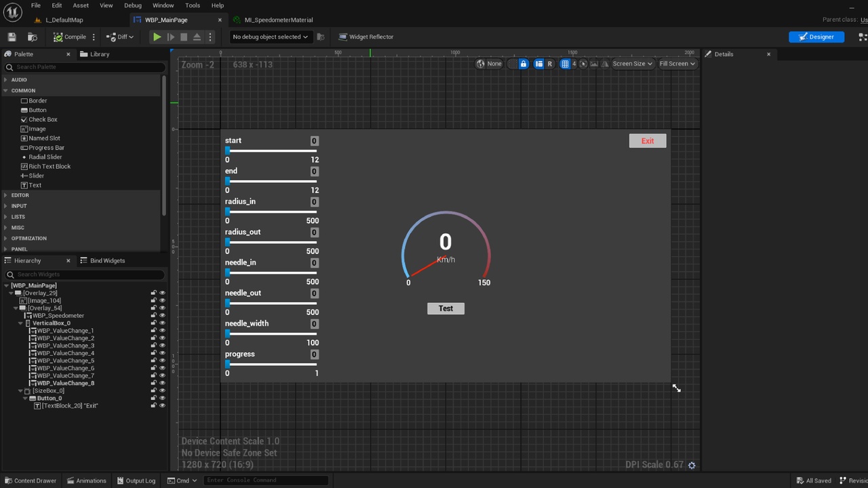Select Radial Slider widget in palette

[41, 157]
